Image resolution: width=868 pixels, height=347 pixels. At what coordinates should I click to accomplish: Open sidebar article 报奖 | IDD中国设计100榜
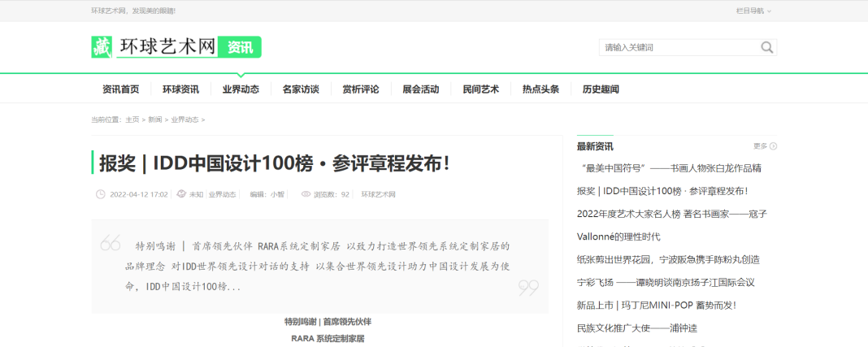(662, 191)
